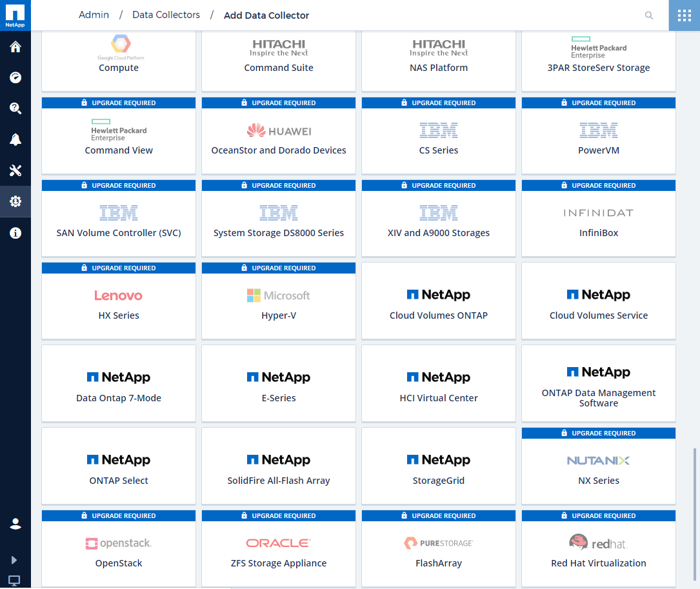Click the search magnifier in the header
The width and height of the screenshot is (700, 589).
649,15
